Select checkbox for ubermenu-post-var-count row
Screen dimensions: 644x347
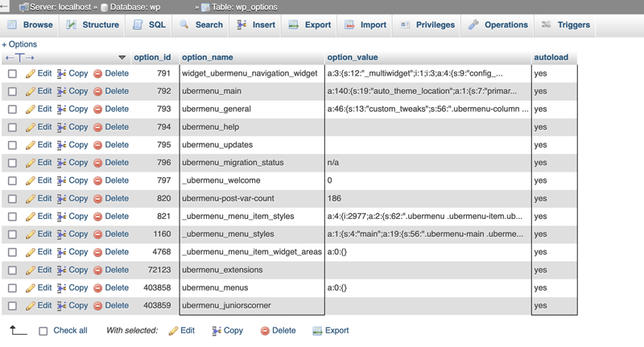pos(12,199)
